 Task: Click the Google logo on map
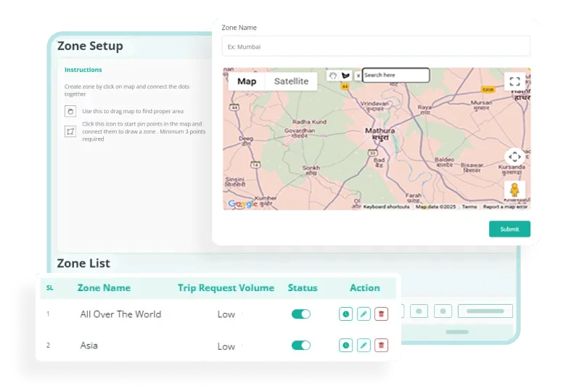tap(242, 203)
